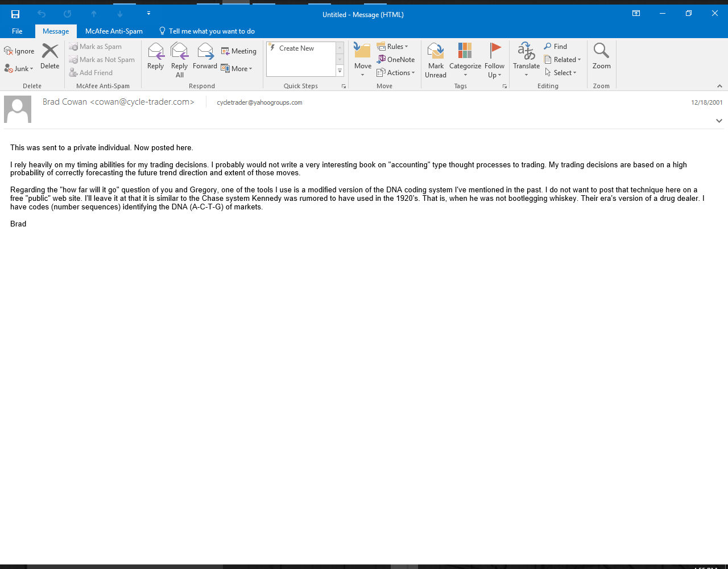Click the Zoom magnifier button
Viewport: 728px width, 569px height.
[x=601, y=57]
